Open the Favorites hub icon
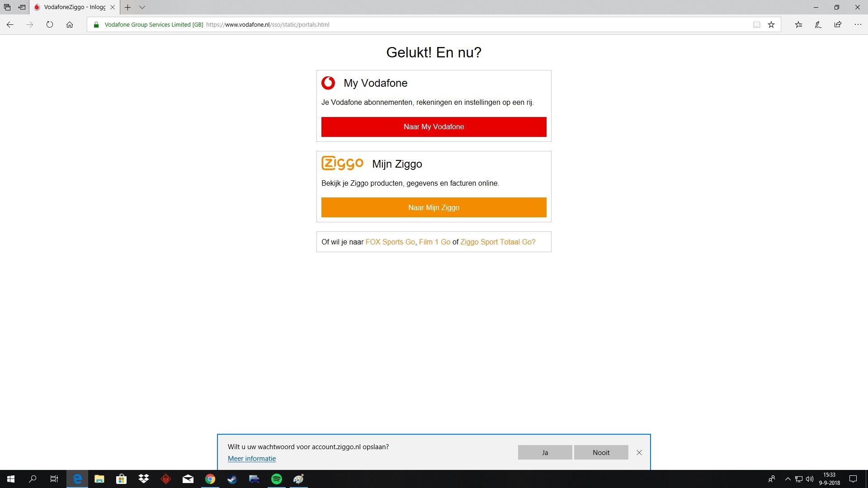The height and width of the screenshot is (488, 868). coord(798,25)
